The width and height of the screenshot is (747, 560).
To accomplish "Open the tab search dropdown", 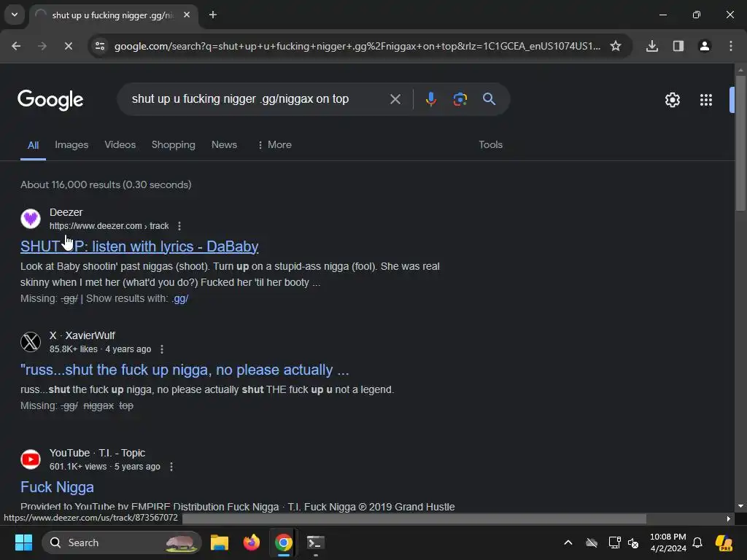I will click(15, 15).
